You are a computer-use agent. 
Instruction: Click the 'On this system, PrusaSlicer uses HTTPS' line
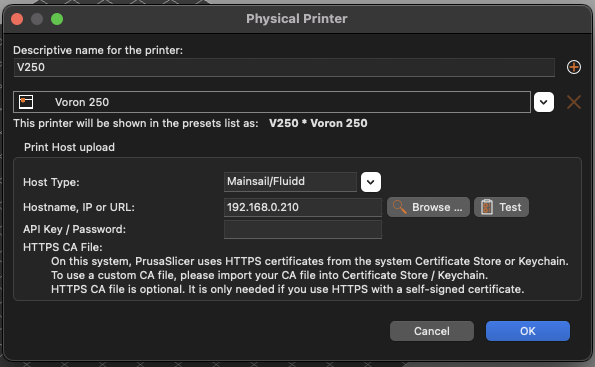click(x=310, y=261)
